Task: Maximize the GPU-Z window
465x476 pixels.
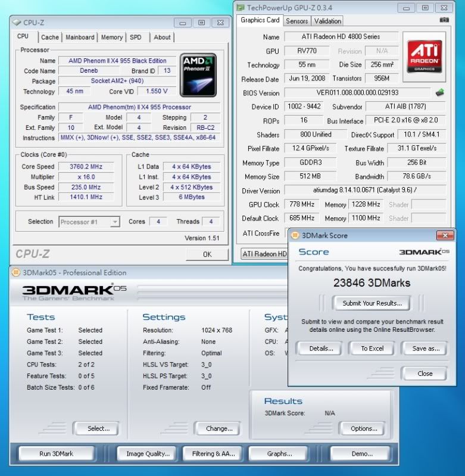Action: coord(425,8)
